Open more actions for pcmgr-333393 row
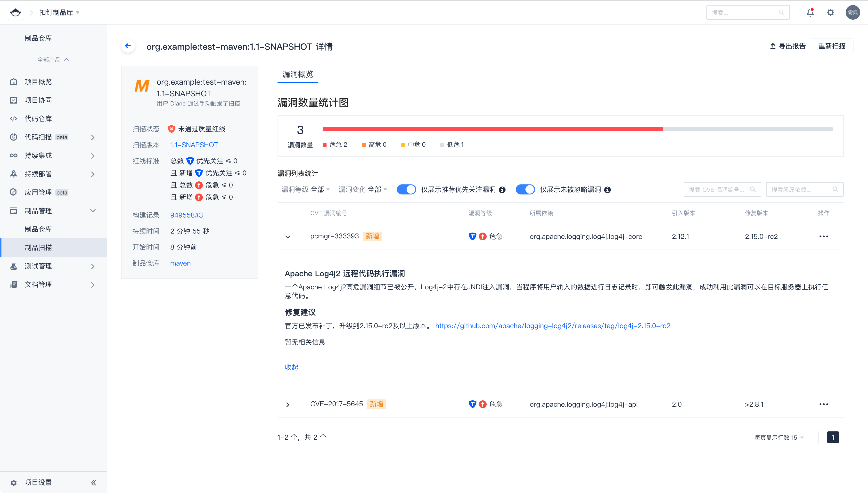This screenshot has height=493, width=868. (824, 236)
